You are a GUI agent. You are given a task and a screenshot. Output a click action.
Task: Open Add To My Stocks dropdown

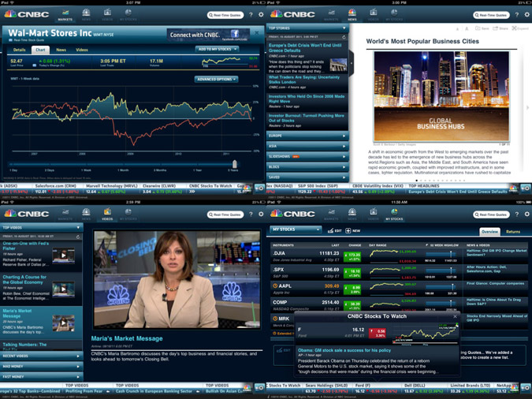(217, 49)
